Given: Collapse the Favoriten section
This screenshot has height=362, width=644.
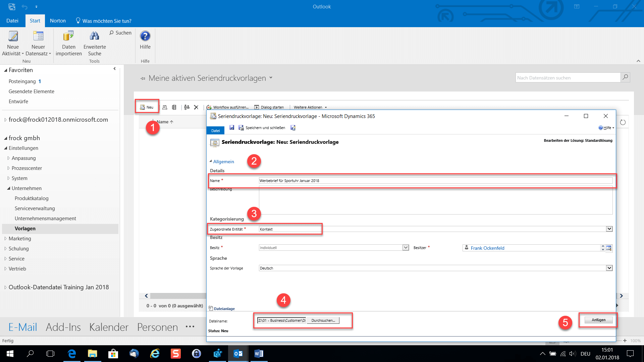Looking at the screenshot, I should pyautogui.click(x=6, y=70).
